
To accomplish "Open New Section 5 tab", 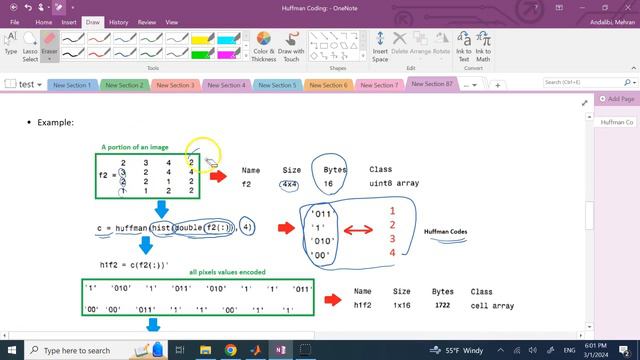I will (x=277, y=85).
